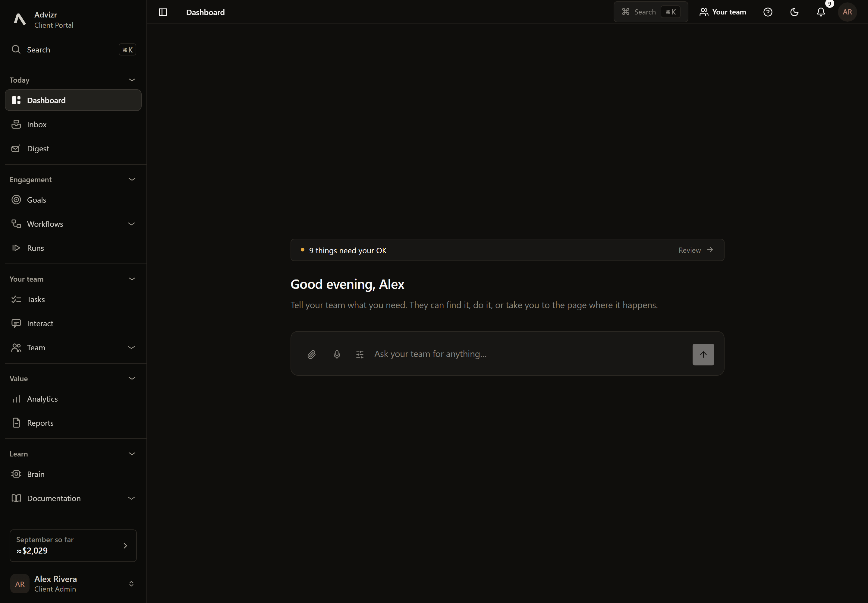Open the Reports page

point(73,423)
